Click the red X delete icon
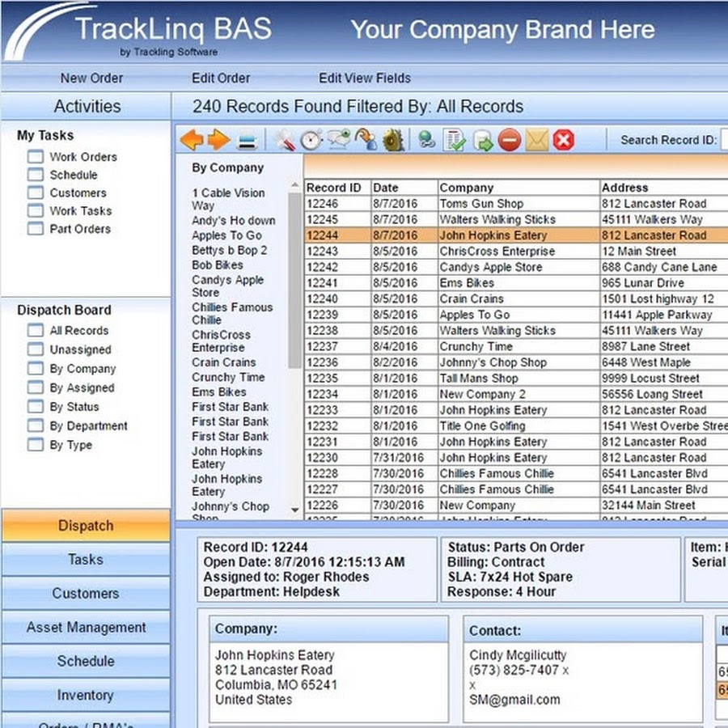The height and width of the screenshot is (728, 728). coord(564,140)
